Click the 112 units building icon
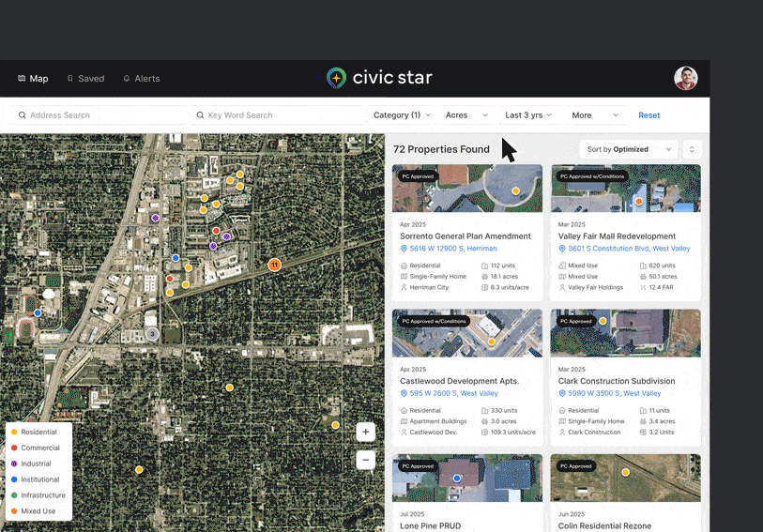This screenshot has width=763, height=532. click(x=484, y=266)
